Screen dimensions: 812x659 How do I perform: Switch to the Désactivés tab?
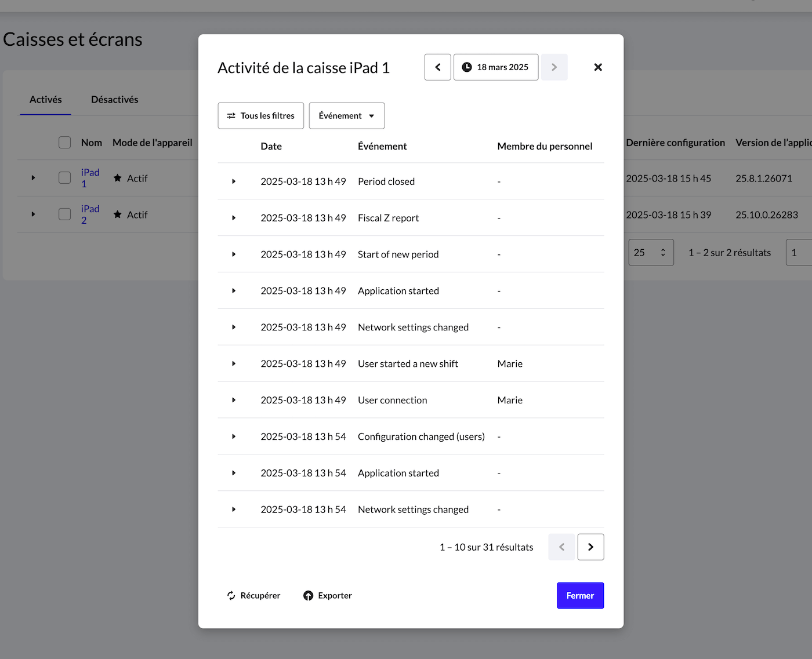[x=114, y=100]
